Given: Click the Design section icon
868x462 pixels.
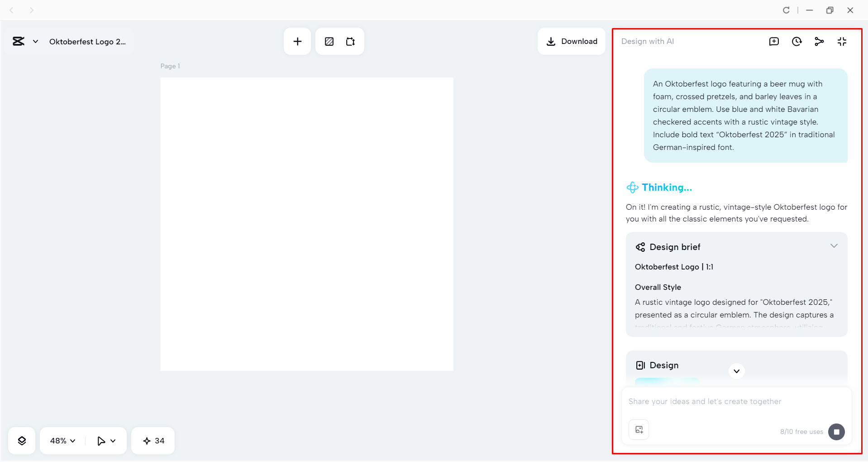Looking at the screenshot, I should pyautogui.click(x=640, y=365).
